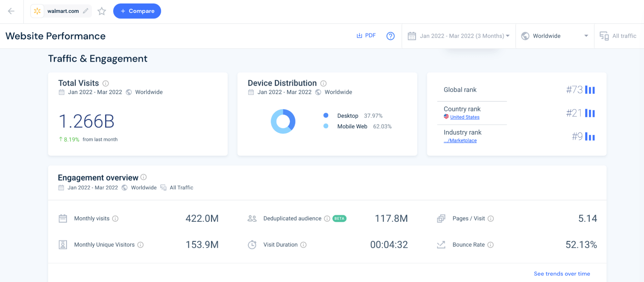Show info tooltip for Device Distribution
This screenshot has width=644, height=282.
pyautogui.click(x=323, y=83)
